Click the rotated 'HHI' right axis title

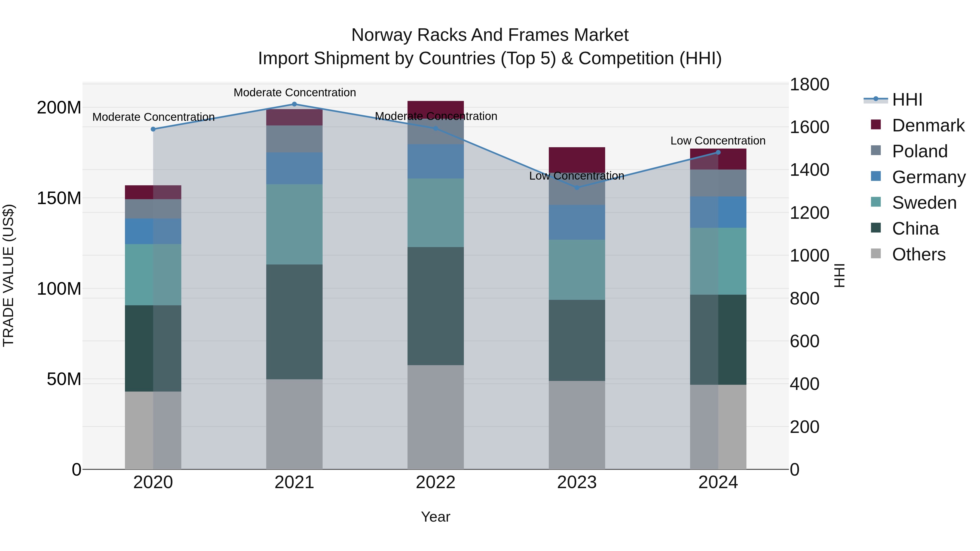point(839,275)
